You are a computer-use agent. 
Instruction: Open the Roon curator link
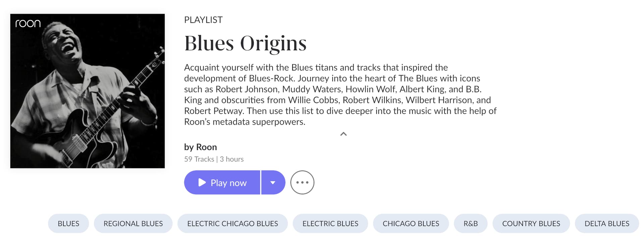pyautogui.click(x=206, y=147)
